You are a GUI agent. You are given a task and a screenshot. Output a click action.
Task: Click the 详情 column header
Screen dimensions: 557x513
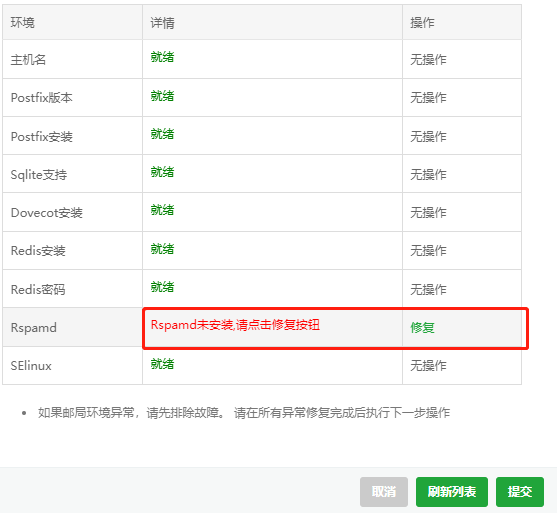[x=162, y=23]
